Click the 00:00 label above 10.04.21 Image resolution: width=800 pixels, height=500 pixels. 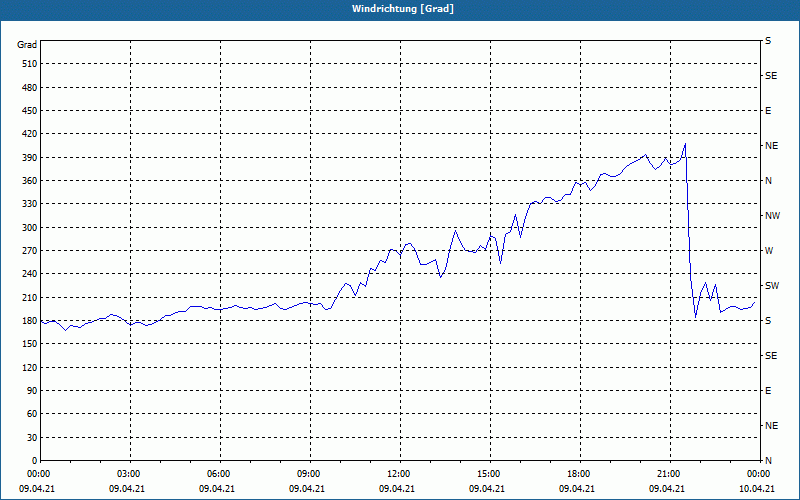click(x=760, y=474)
